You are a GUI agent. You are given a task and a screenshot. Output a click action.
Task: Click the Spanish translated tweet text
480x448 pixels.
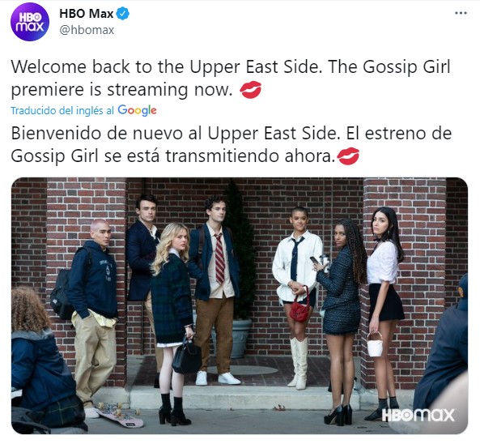click(x=232, y=145)
